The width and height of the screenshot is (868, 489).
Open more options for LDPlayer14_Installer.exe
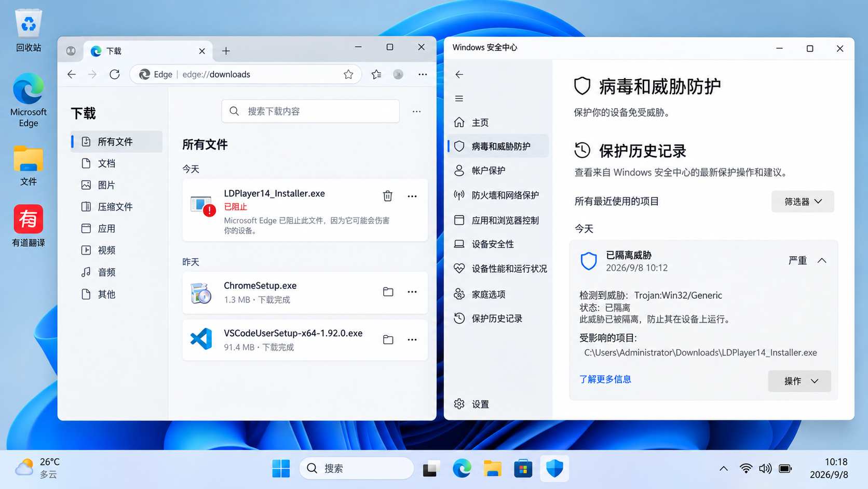(412, 196)
